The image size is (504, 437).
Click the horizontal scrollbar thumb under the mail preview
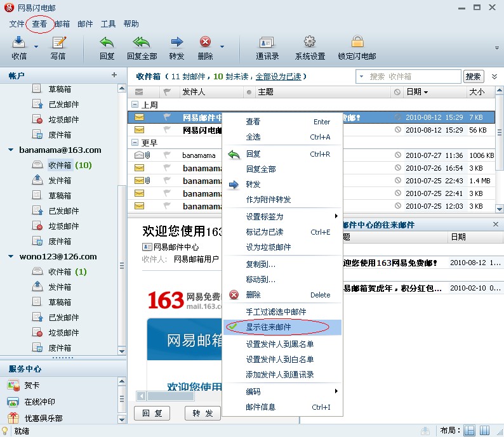[170, 396]
